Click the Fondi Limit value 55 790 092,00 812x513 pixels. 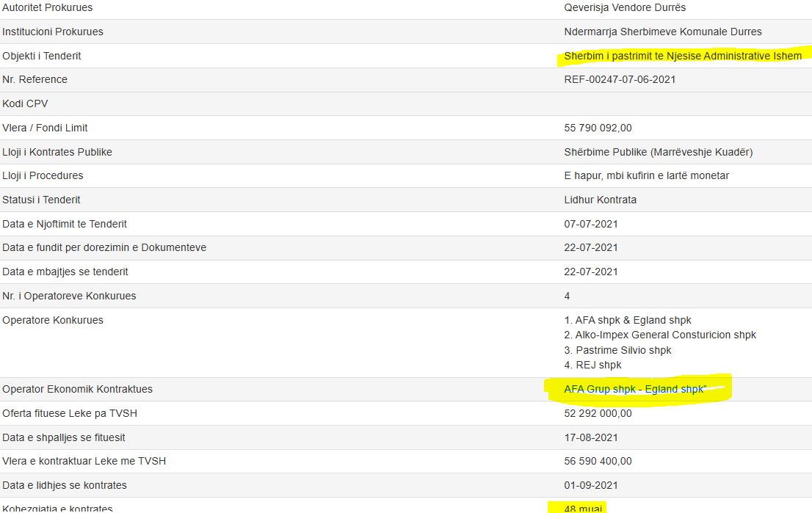pos(598,128)
